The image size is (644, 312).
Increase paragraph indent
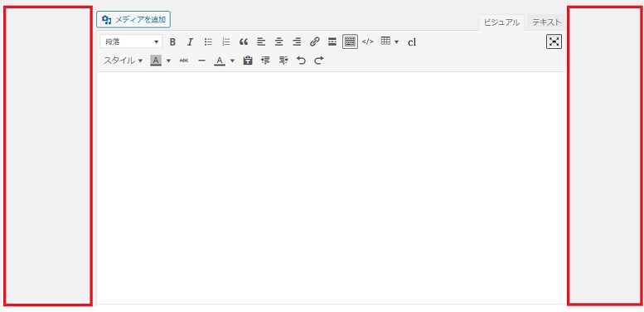pos(283,61)
